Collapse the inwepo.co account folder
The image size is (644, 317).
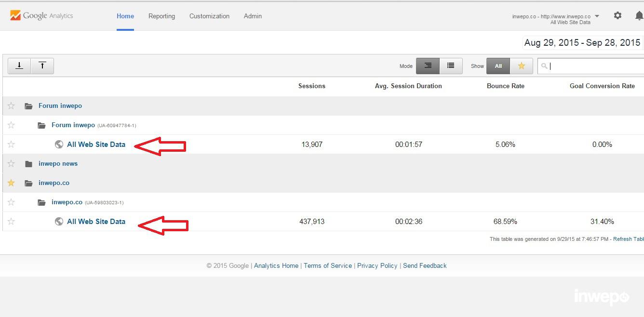pyautogui.click(x=28, y=183)
